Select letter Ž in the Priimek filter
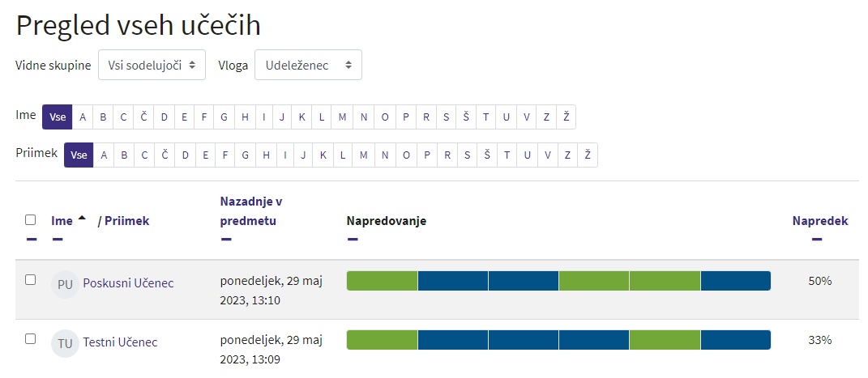 tap(588, 155)
